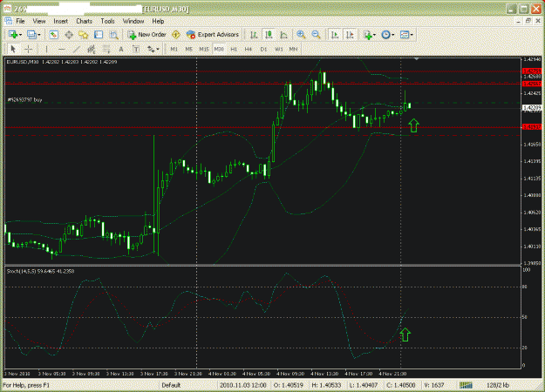
Task: Open the Terminal window icon
Action: pyautogui.click(x=99, y=35)
